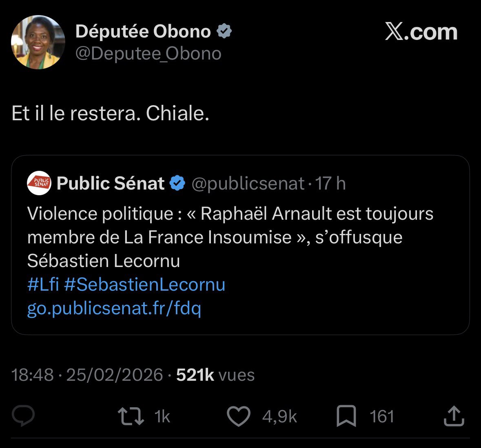Open the #SebastienLecornu hashtag

(x=144, y=285)
